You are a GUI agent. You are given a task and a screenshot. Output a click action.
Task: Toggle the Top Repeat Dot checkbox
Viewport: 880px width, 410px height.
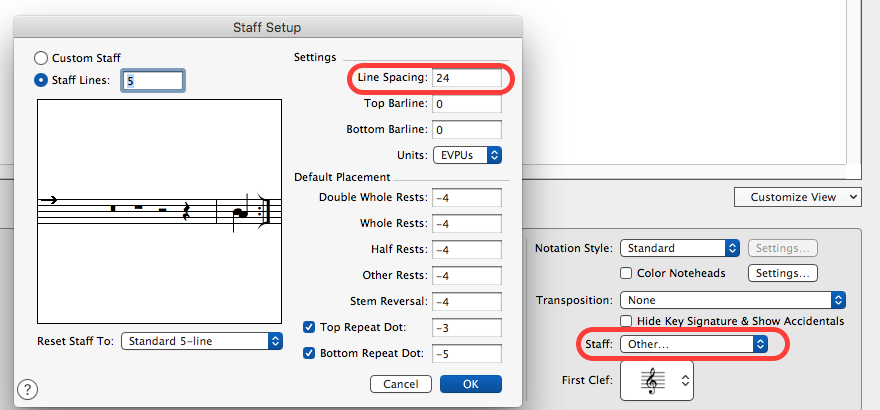point(309,327)
